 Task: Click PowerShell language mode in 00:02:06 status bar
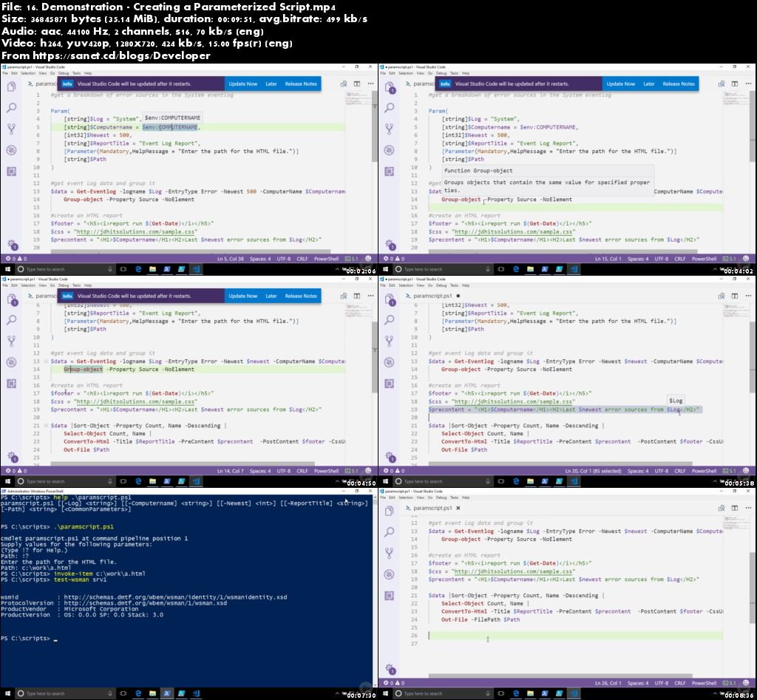(x=326, y=259)
